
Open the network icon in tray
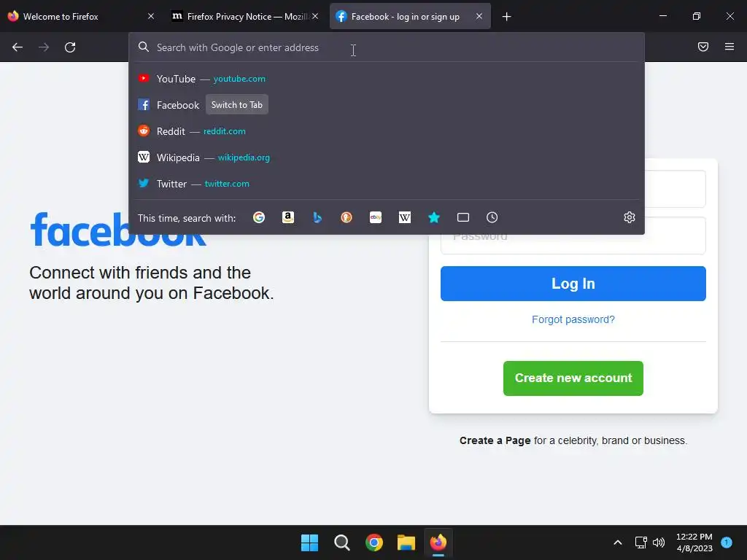pyautogui.click(x=640, y=542)
